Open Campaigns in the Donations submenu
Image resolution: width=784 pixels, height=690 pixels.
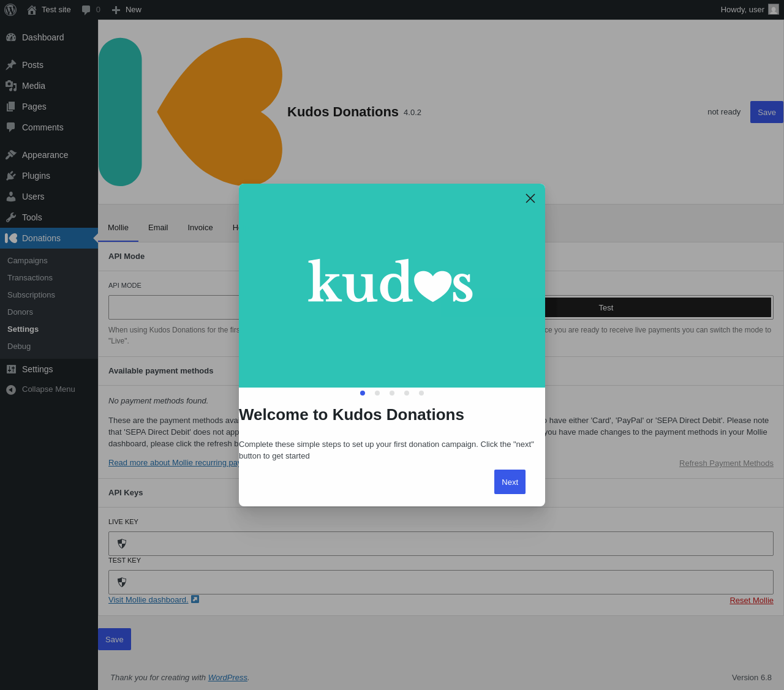(28, 261)
